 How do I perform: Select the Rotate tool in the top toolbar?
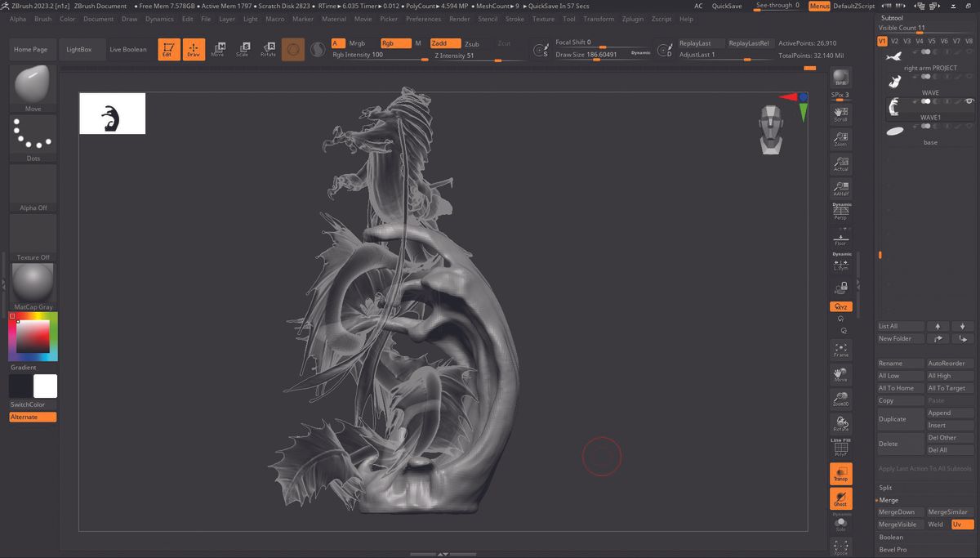[x=268, y=49]
